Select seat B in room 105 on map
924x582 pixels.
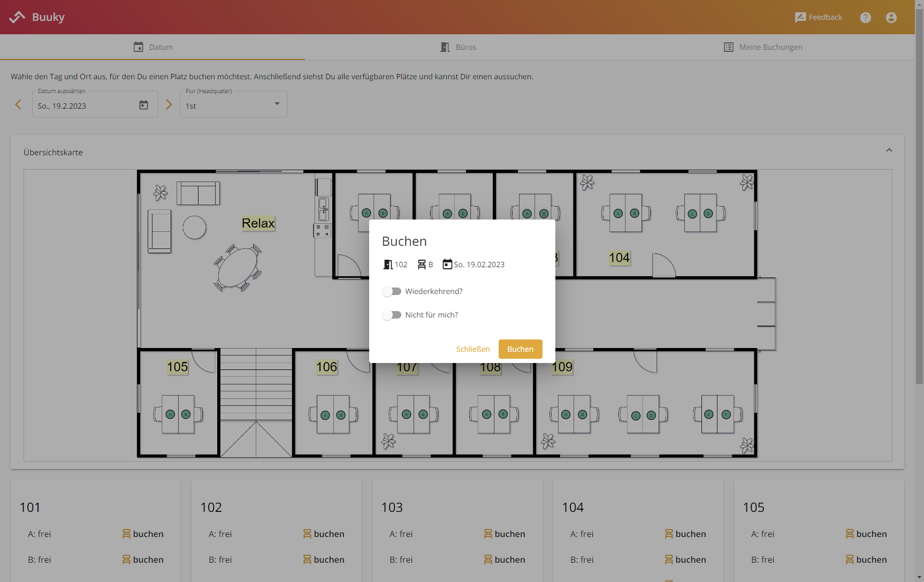pyautogui.click(x=186, y=414)
